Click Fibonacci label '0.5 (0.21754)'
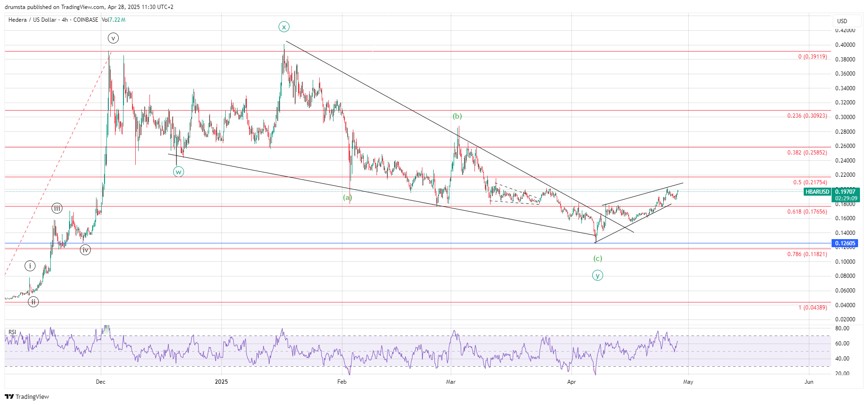868x405 pixels. coord(810,182)
